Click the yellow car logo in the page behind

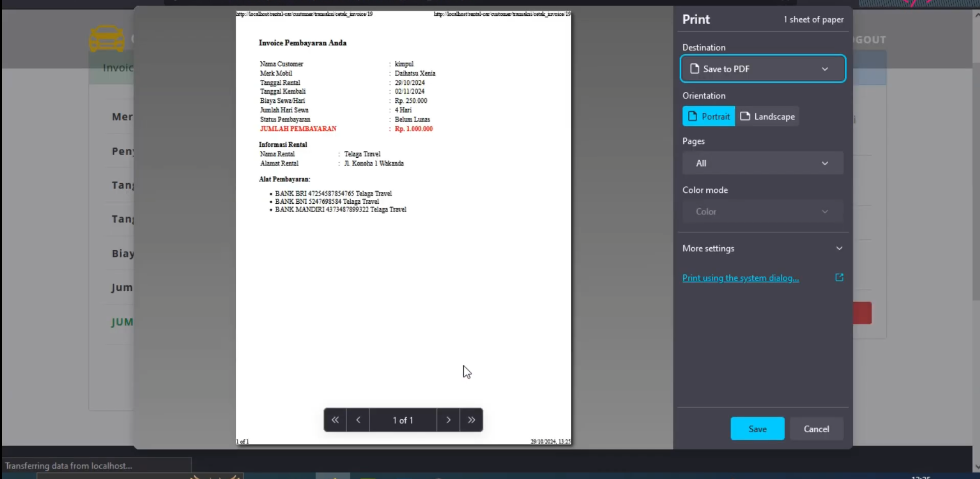[107, 38]
